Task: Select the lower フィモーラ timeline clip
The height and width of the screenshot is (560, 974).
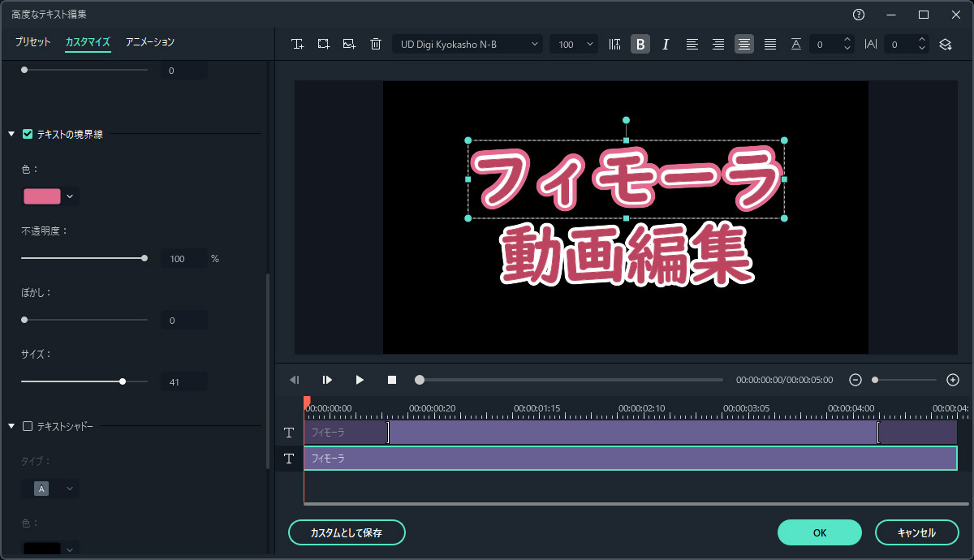Action: click(631, 459)
